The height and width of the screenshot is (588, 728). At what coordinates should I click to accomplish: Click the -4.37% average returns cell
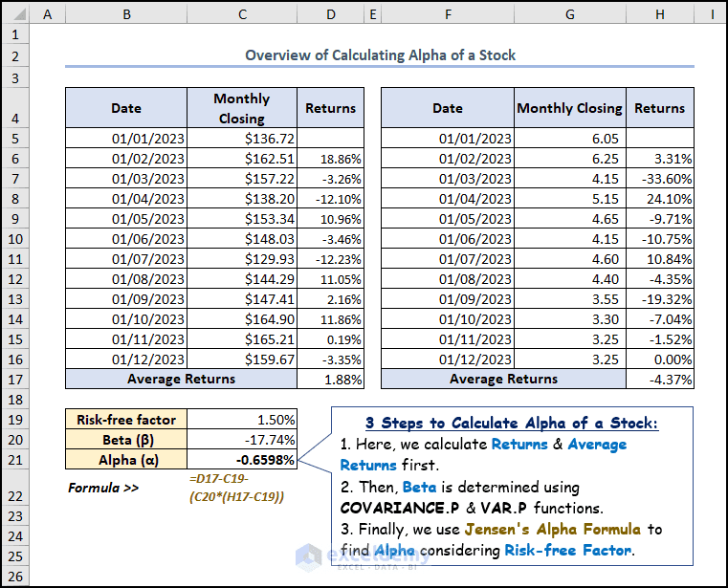[660, 380]
